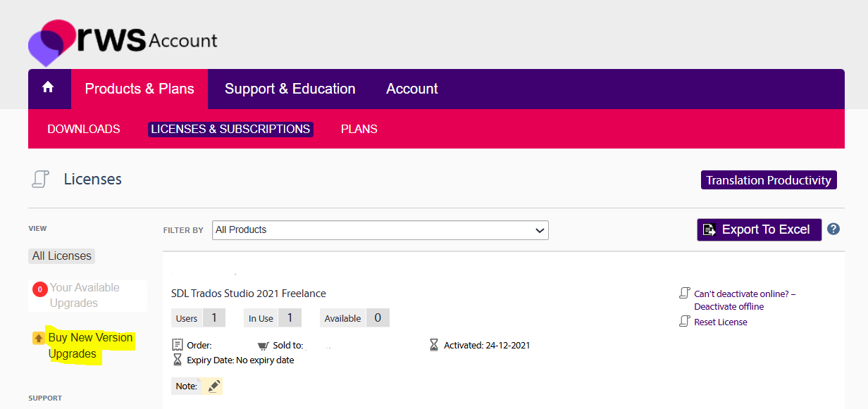Click the pencil icon to edit note
Image resolution: width=868 pixels, height=409 pixels.
pyautogui.click(x=213, y=386)
